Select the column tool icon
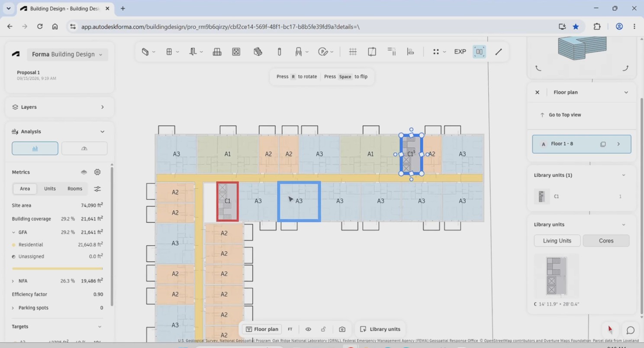644x348 pixels. [x=279, y=52]
